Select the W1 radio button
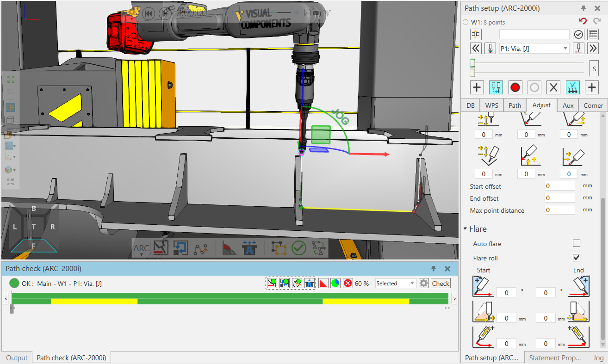Image resolution: width=608 pixels, height=364 pixels. click(x=465, y=22)
